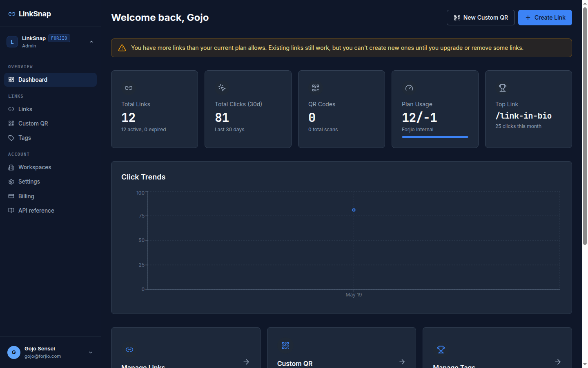Collapse the LinkSnap workspace switcher chevron
588x368 pixels.
(x=91, y=42)
